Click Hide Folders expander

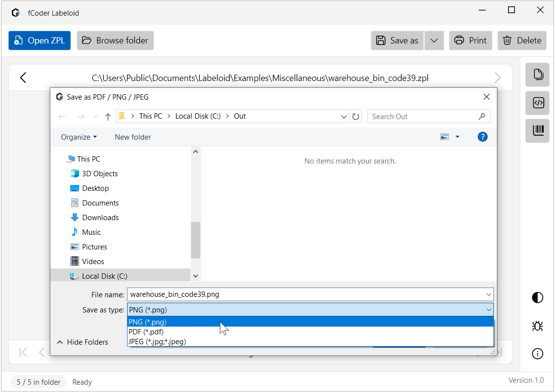tap(83, 342)
